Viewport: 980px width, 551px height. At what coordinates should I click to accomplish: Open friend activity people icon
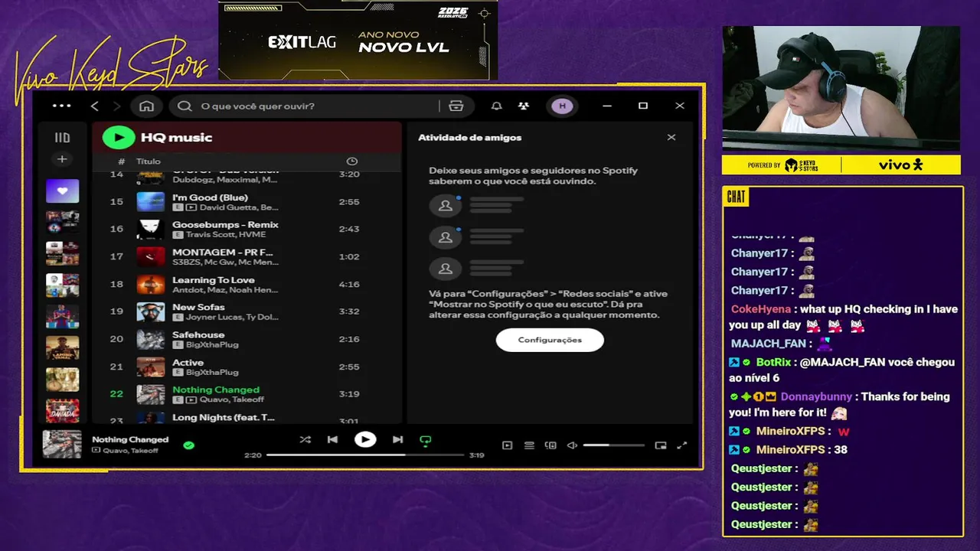[523, 106]
